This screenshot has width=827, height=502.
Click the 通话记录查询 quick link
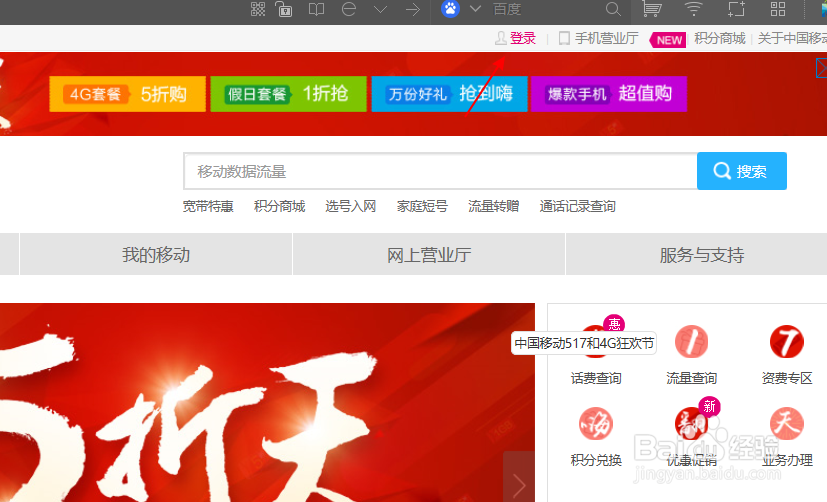[578, 206]
